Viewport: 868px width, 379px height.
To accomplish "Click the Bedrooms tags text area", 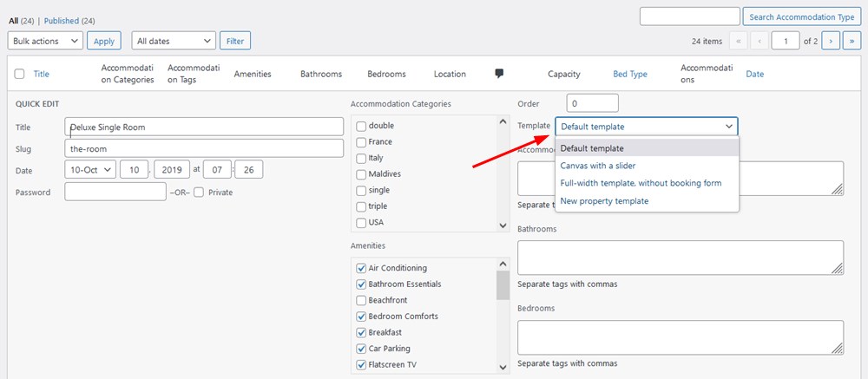I will pos(681,337).
